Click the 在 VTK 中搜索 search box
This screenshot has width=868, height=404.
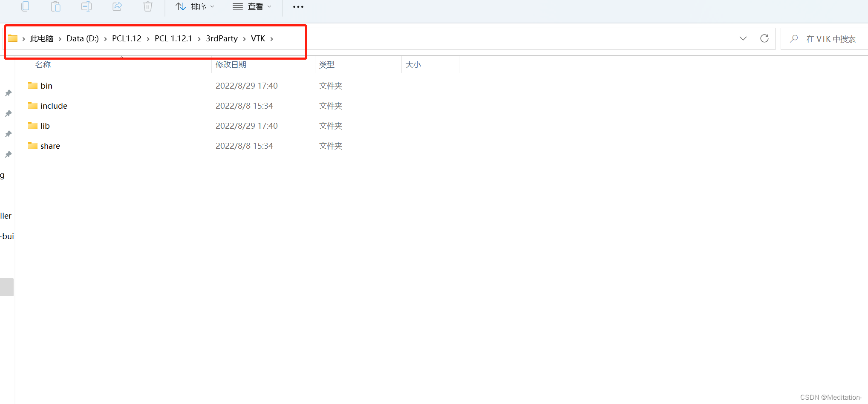(825, 39)
